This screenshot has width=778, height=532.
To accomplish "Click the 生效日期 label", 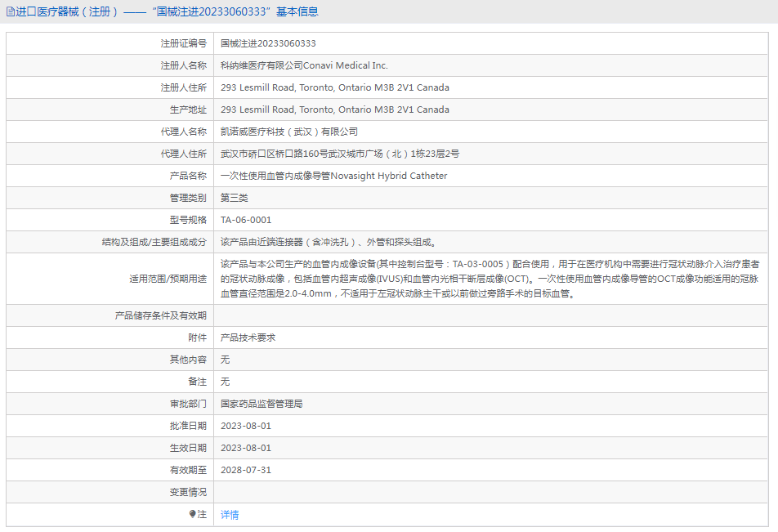I will tap(188, 448).
